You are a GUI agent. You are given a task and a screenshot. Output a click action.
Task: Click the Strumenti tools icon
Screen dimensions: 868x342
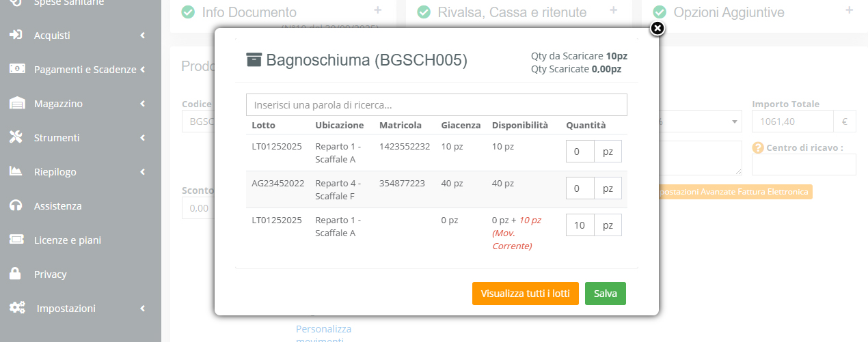pyautogui.click(x=16, y=137)
